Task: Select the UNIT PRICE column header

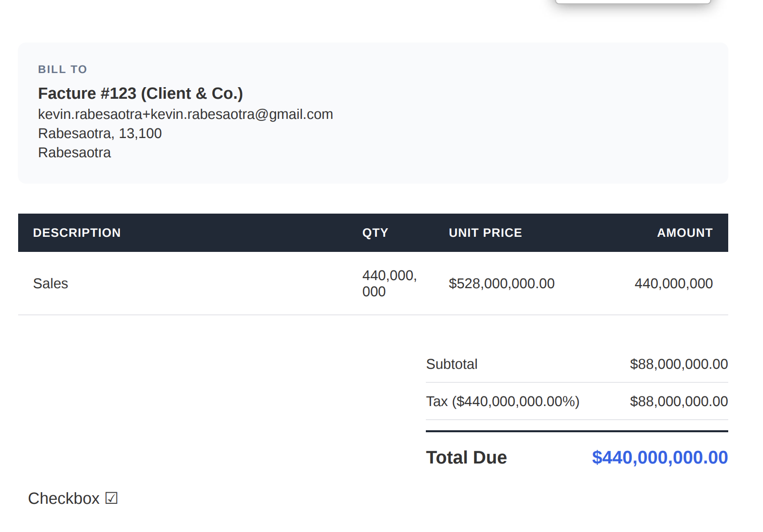Action: click(485, 233)
